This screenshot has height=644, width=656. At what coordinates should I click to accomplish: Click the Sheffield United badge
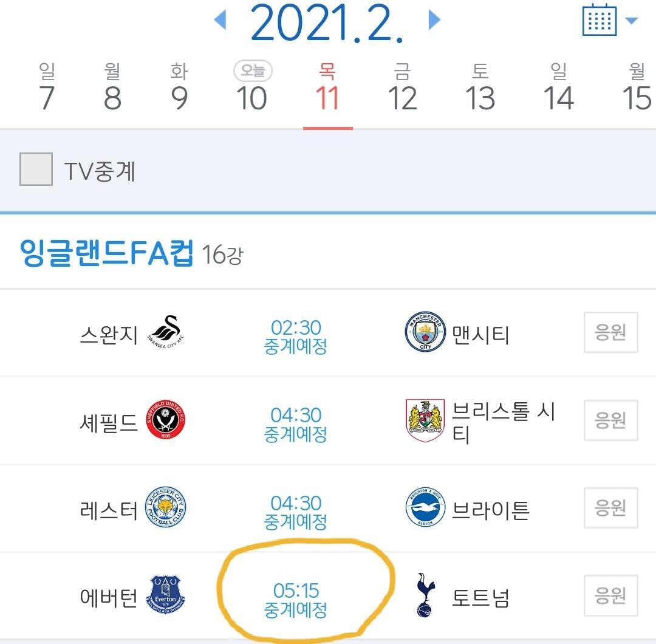tap(166, 420)
